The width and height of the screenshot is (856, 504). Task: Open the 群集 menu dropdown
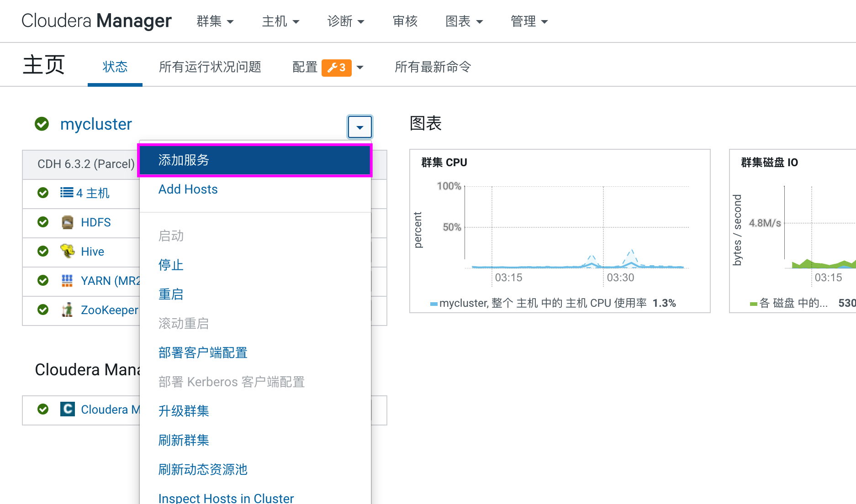click(x=215, y=21)
